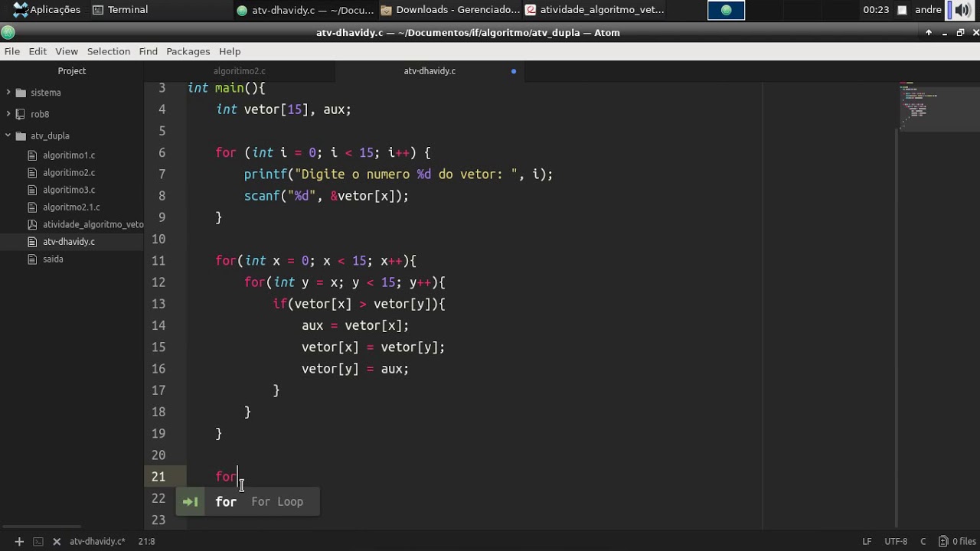Switch to the algoritimo2.c tab

[240, 70]
